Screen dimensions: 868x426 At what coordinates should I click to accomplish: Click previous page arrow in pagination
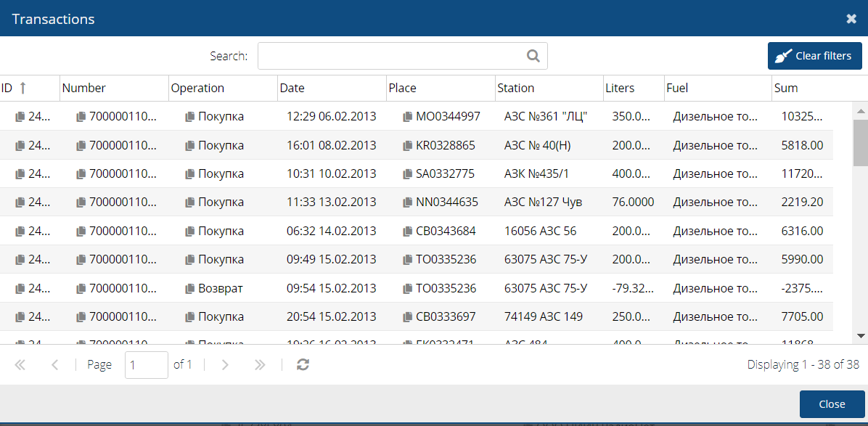pyautogui.click(x=55, y=365)
